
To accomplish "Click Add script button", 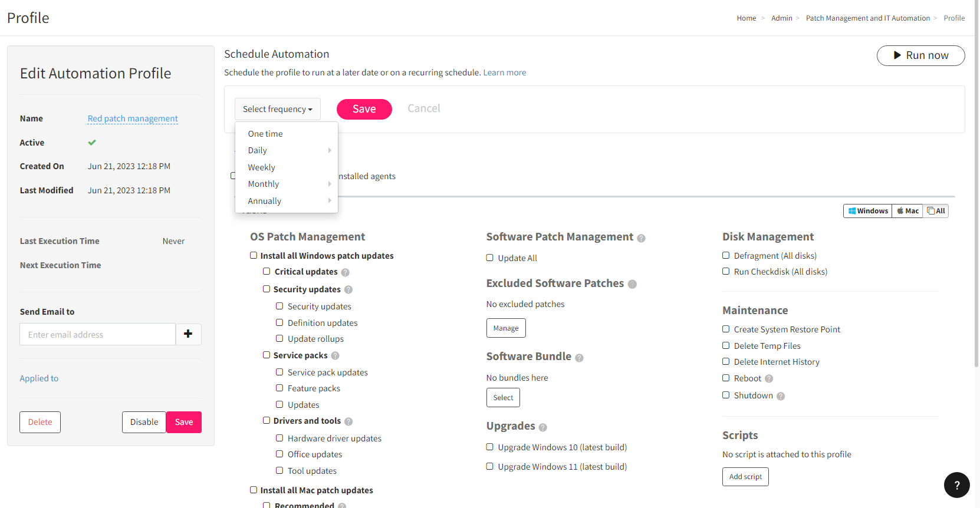I will coord(745,477).
